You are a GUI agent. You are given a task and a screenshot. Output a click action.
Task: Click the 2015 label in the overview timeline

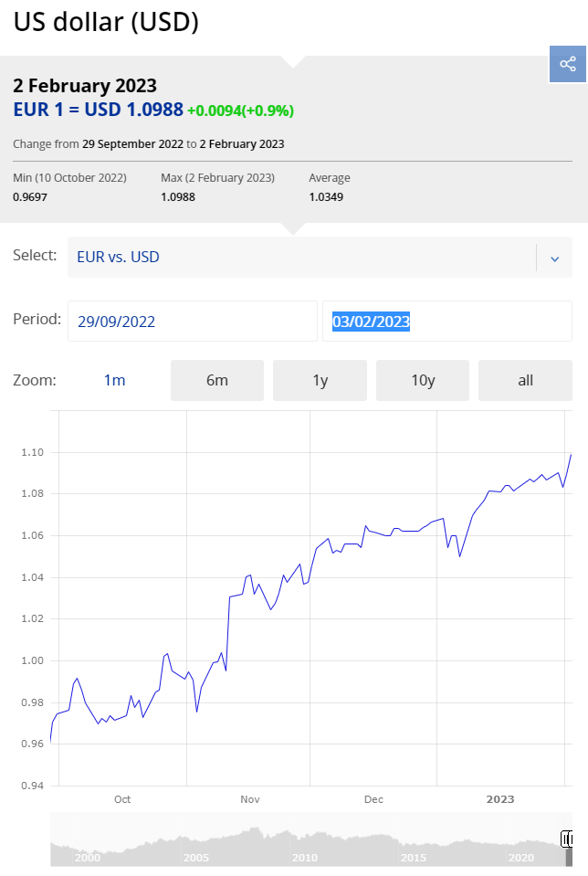point(414,858)
